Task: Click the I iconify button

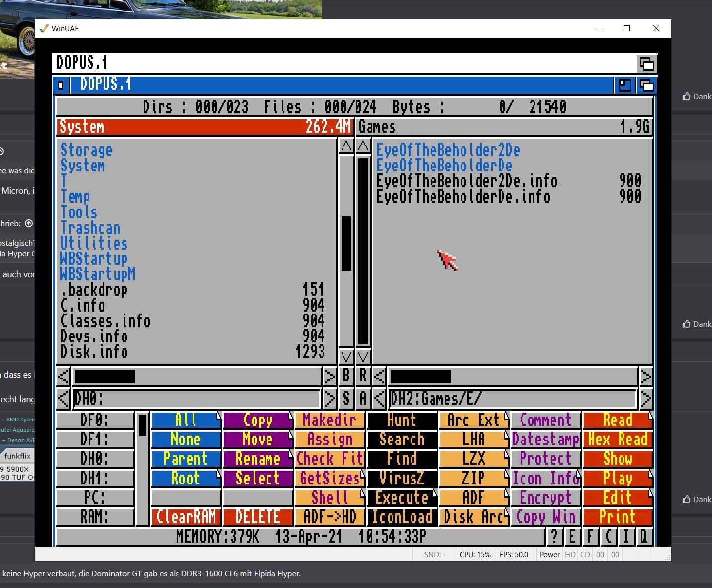Action: click(x=626, y=537)
